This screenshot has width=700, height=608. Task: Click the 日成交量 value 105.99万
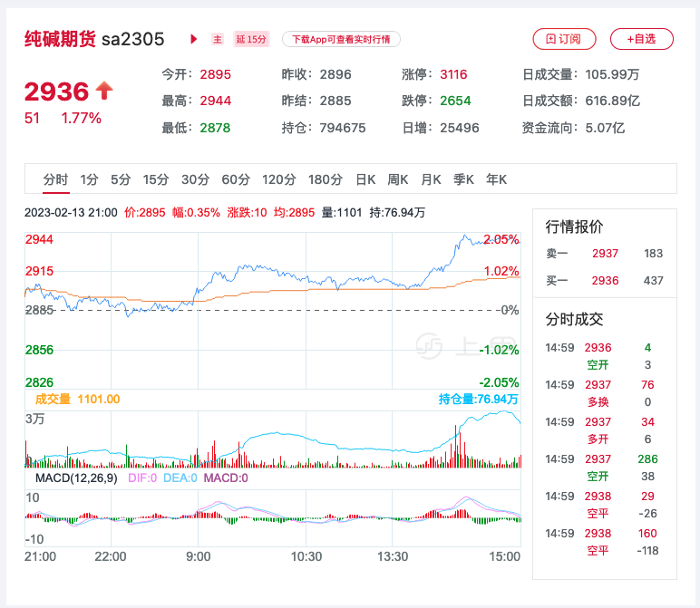(x=613, y=74)
